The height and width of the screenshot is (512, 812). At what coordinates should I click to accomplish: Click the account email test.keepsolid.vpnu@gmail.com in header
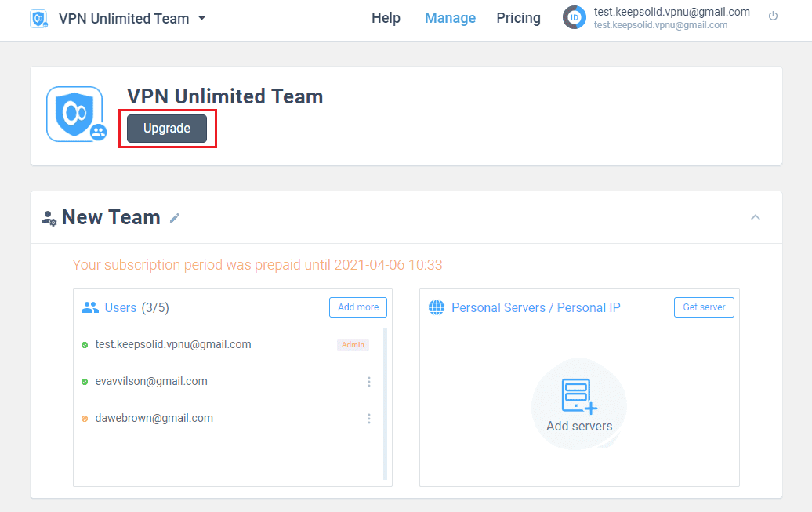[672, 12]
